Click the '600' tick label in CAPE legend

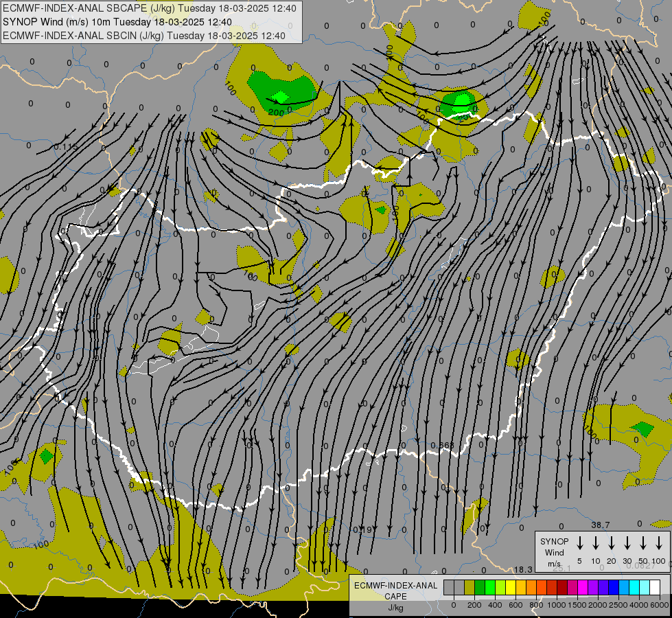pos(515,605)
